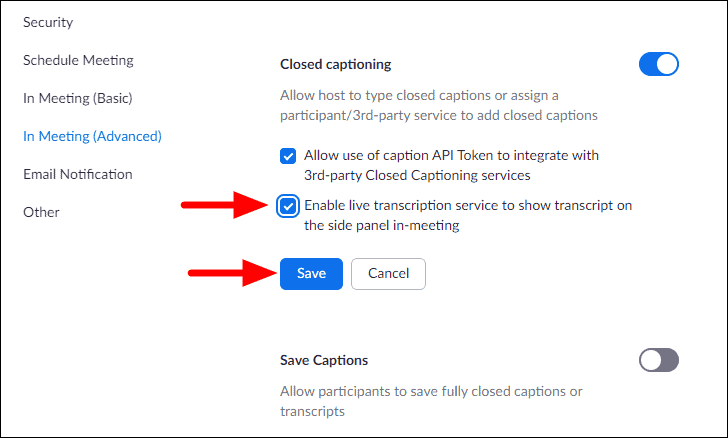Uncheck the caption API Token checkbox
Screen dimensions: 728x438
(288, 156)
